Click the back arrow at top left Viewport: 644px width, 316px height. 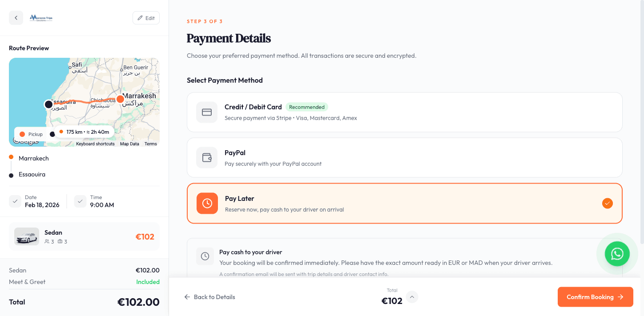point(16,17)
